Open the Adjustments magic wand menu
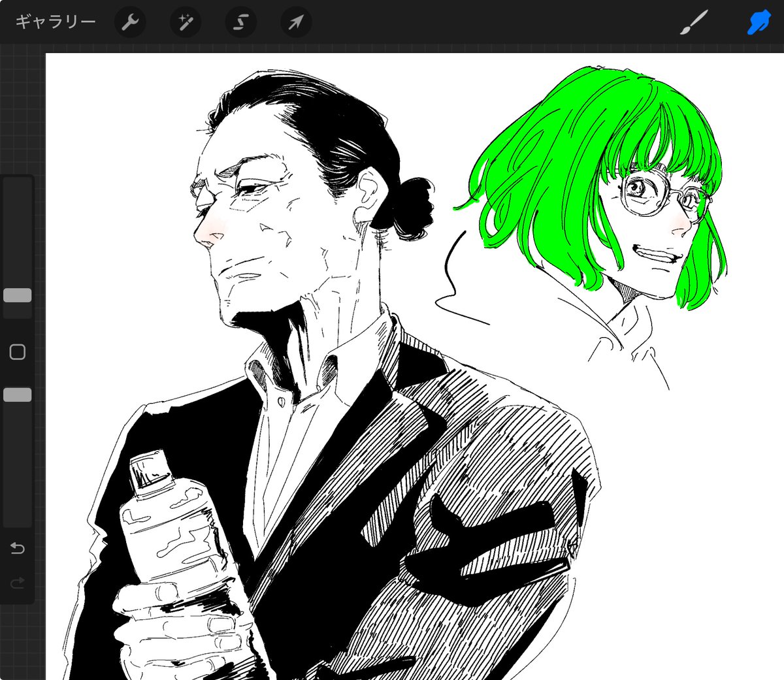This screenshot has width=784, height=680. click(x=186, y=23)
